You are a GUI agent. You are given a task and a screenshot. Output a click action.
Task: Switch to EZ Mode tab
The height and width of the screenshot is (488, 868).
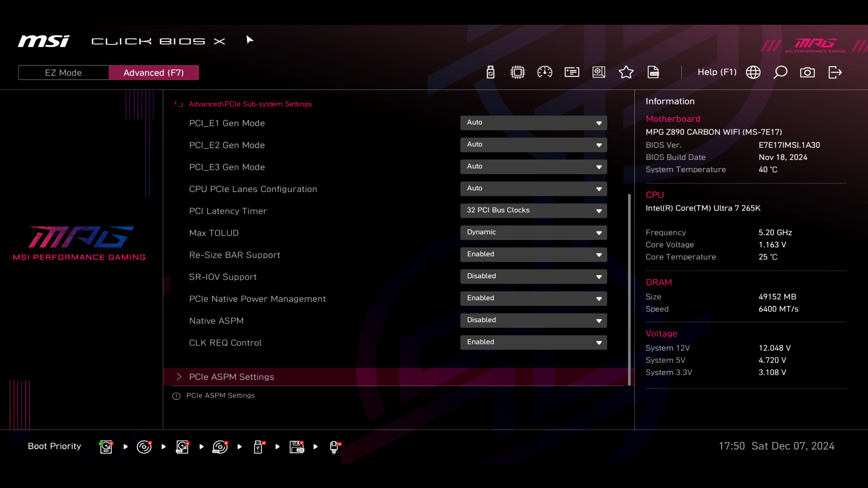[x=63, y=73]
